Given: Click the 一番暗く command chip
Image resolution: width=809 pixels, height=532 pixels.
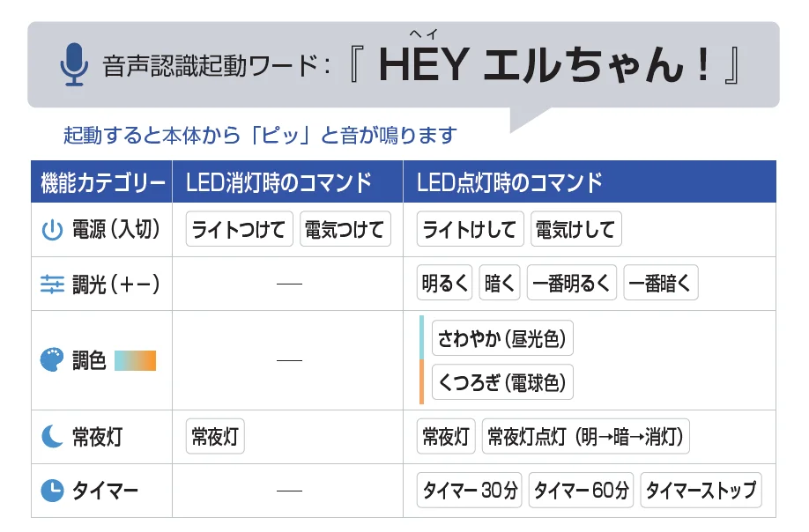Looking at the screenshot, I should 661,283.
